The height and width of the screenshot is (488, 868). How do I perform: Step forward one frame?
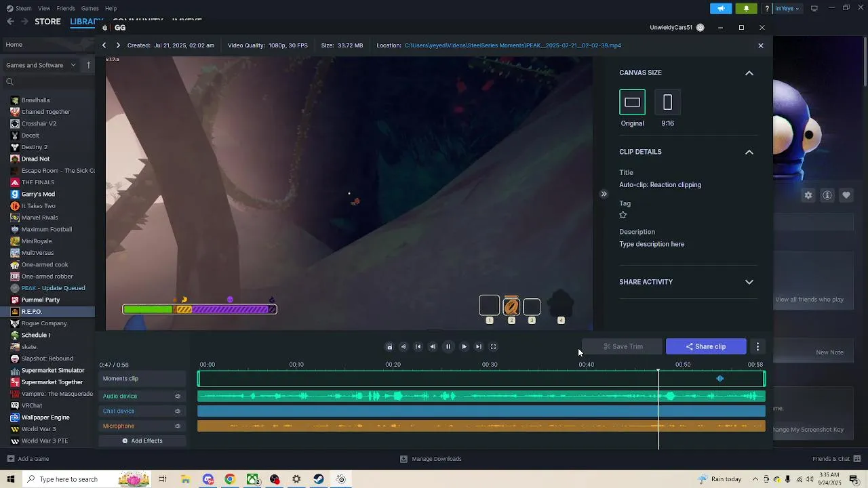464,346
